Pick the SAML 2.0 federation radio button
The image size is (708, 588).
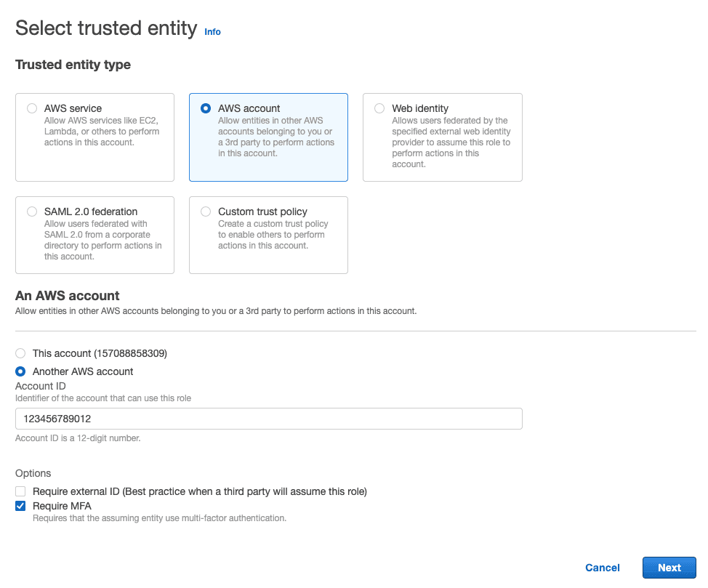click(31, 212)
